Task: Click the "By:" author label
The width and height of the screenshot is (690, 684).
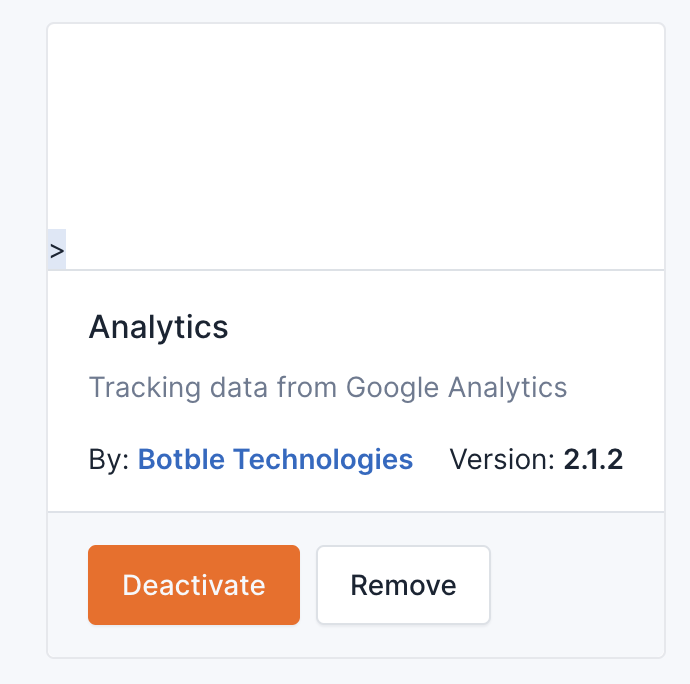Action: pos(109,459)
